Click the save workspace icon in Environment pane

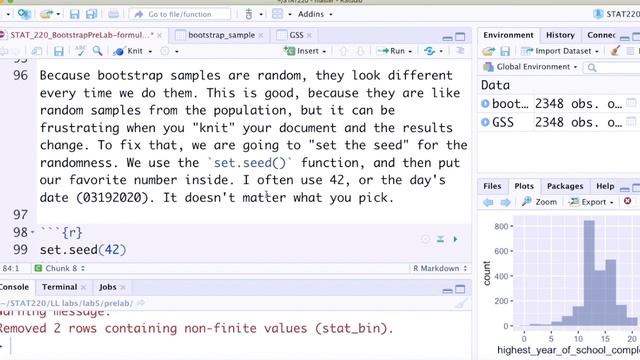point(505,51)
